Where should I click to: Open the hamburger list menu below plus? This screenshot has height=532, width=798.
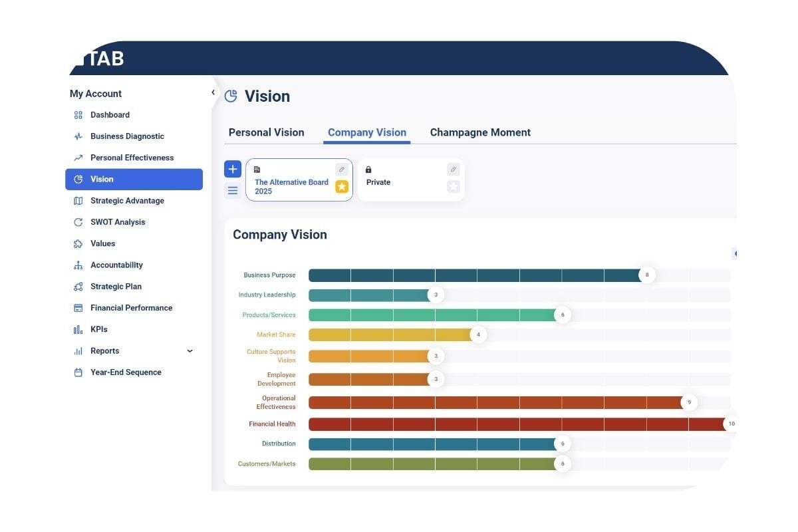point(233,191)
